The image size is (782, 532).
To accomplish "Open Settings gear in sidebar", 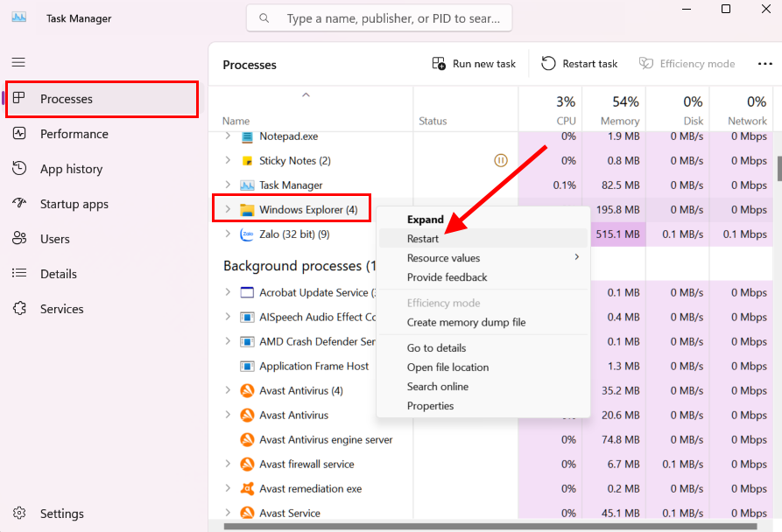I will tap(20, 514).
